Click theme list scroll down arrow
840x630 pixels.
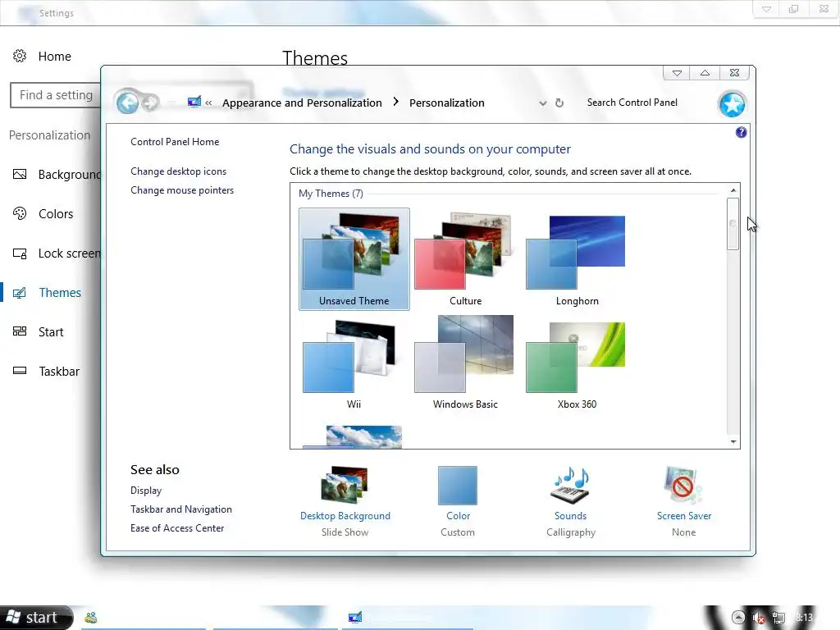[x=733, y=442]
